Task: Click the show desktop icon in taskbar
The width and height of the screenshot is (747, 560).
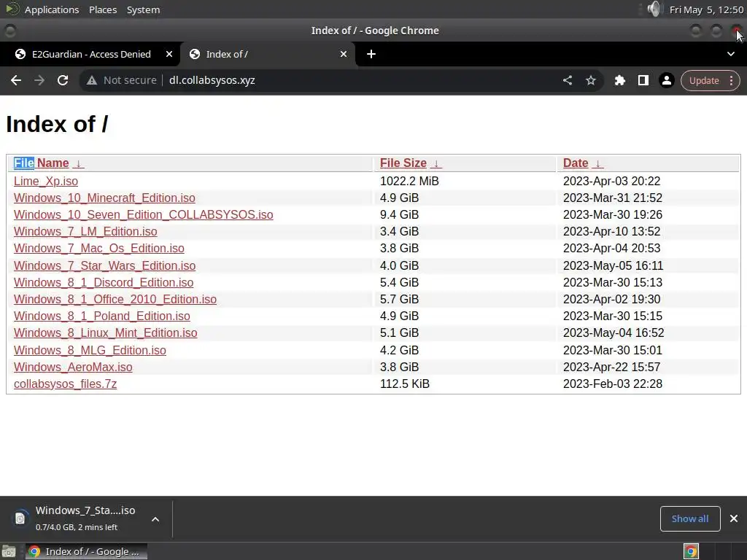Action: tap(9, 551)
